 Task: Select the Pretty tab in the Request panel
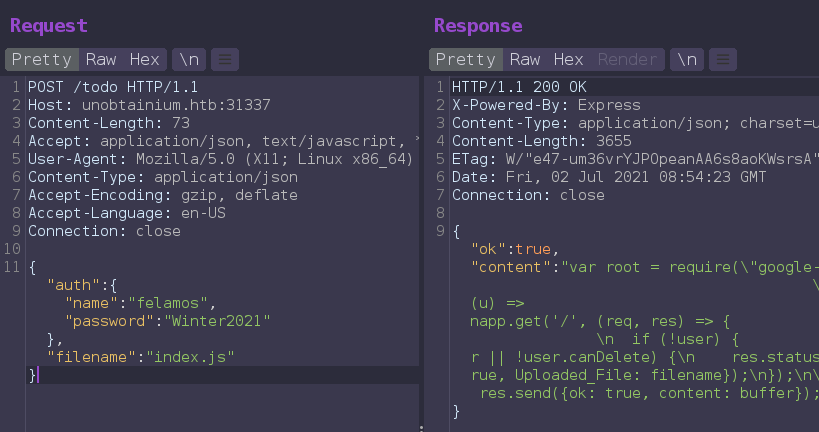41,59
